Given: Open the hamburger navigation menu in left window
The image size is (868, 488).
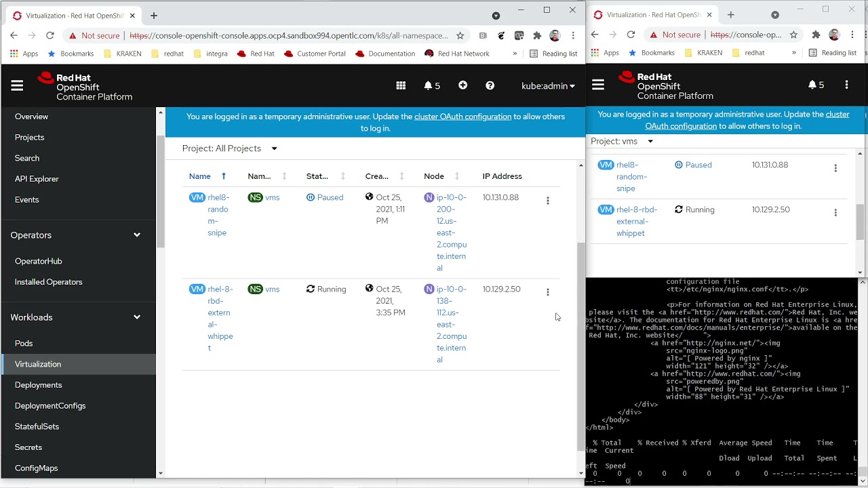Looking at the screenshot, I should pos(17,85).
